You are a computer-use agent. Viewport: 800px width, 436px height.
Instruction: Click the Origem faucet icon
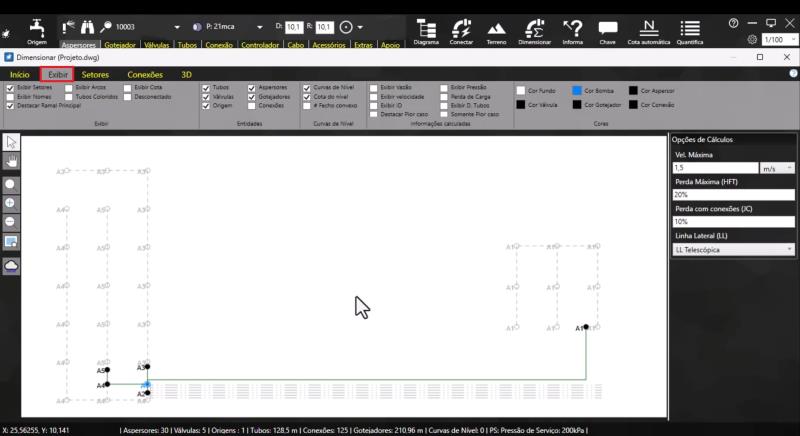pos(37,28)
